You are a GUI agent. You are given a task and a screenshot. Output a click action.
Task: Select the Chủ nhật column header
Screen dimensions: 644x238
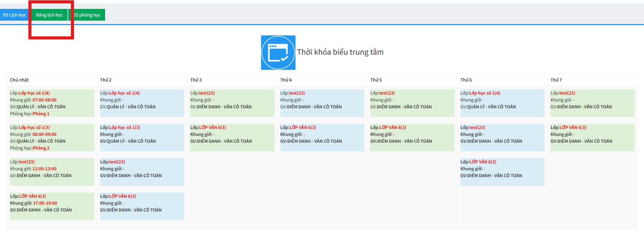click(x=19, y=80)
